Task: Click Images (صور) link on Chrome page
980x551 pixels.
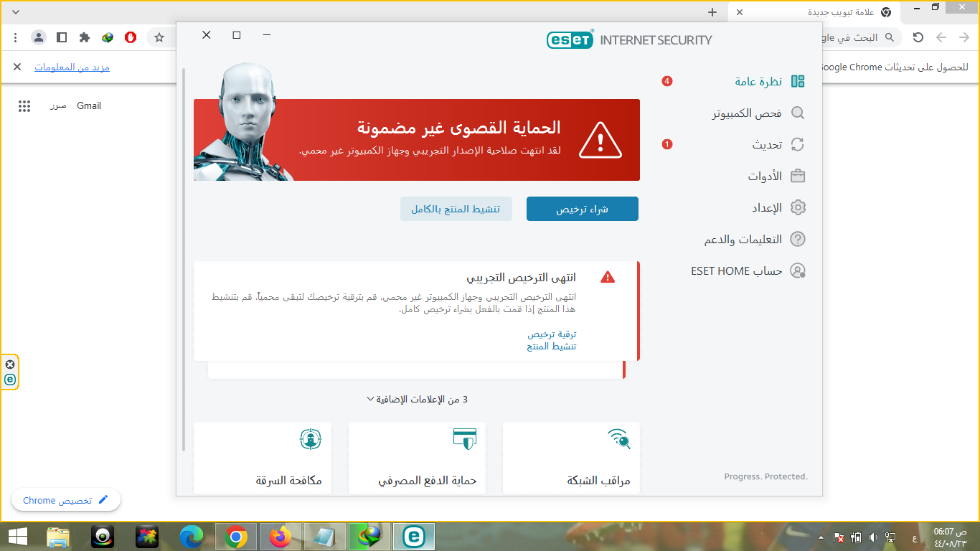Action: click(x=58, y=105)
